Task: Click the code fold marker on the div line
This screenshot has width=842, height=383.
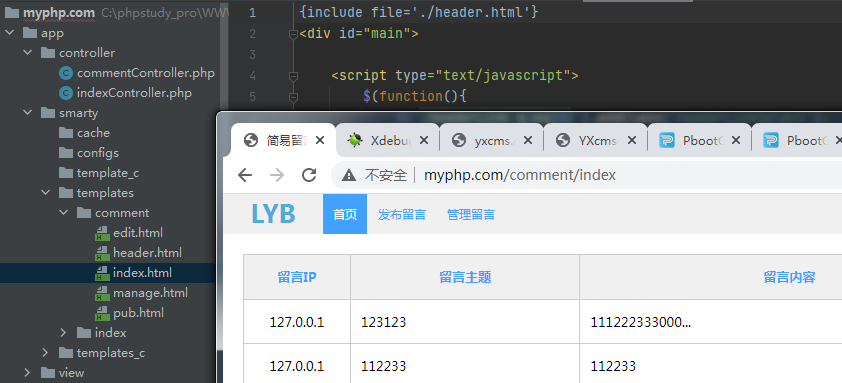Action: [x=293, y=34]
